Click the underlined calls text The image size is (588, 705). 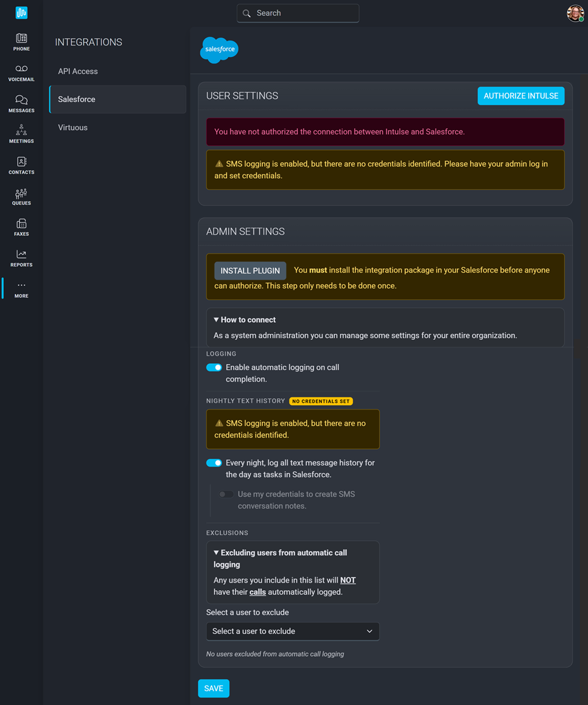coord(258,592)
